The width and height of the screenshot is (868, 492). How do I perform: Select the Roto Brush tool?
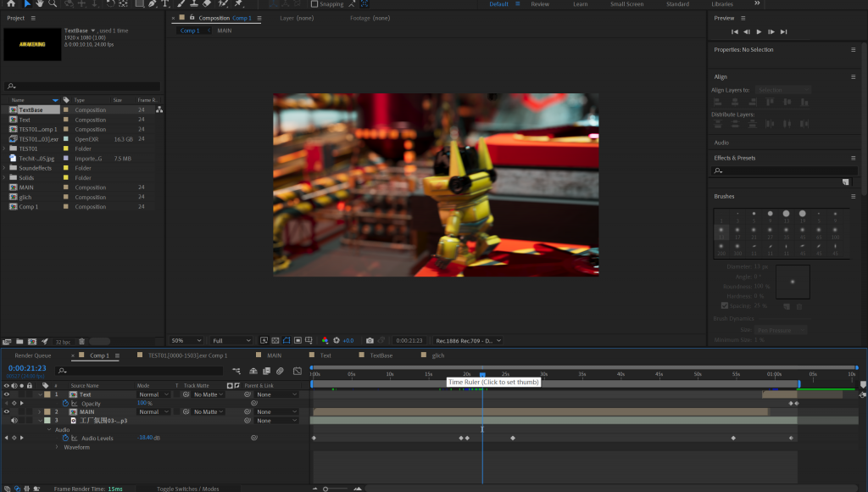click(223, 3)
